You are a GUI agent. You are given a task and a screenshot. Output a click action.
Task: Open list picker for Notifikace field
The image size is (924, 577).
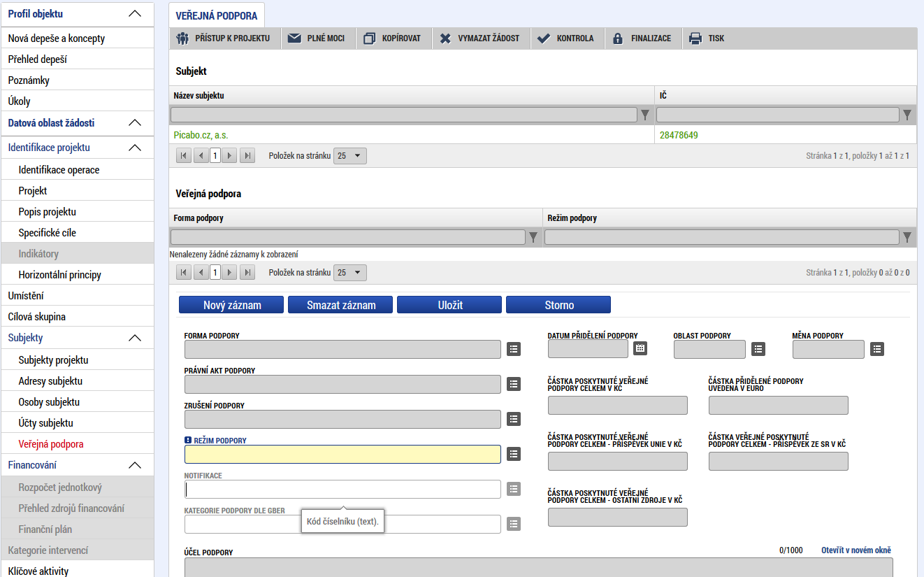tap(514, 489)
